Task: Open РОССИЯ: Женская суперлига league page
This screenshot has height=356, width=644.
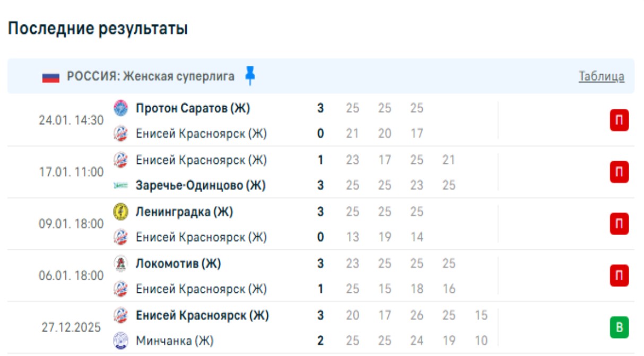Action: 151,76
